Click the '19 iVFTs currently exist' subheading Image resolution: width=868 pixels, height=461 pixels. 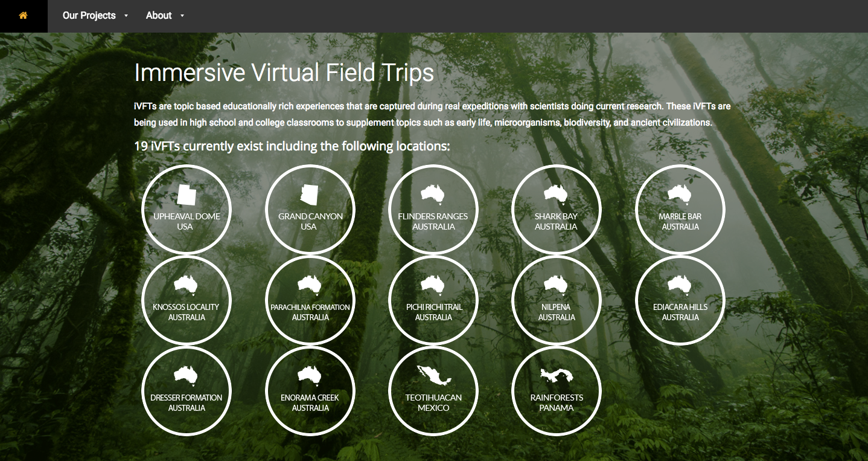pyautogui.click(x=292, y=146)
